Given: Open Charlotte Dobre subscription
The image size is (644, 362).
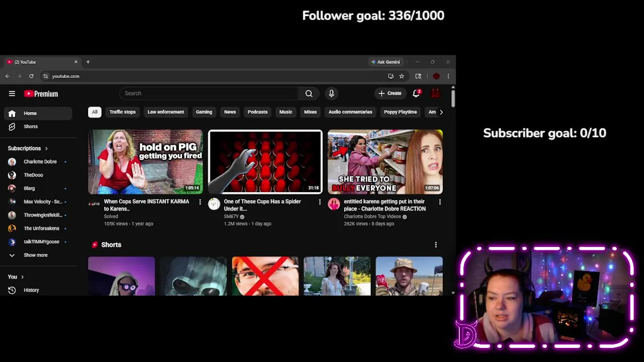Looking at the screenshot, I should point(38,162).
